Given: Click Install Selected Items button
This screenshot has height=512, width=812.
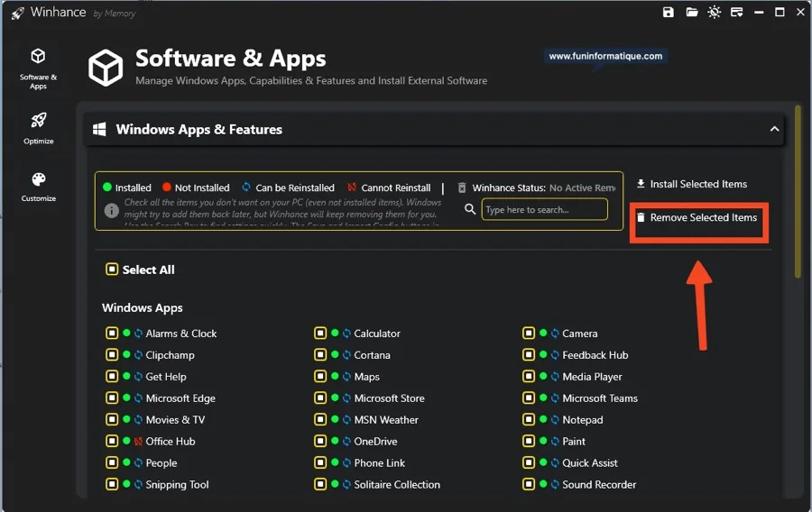Looking at the screenshot, I should click(x=692, y=184).
